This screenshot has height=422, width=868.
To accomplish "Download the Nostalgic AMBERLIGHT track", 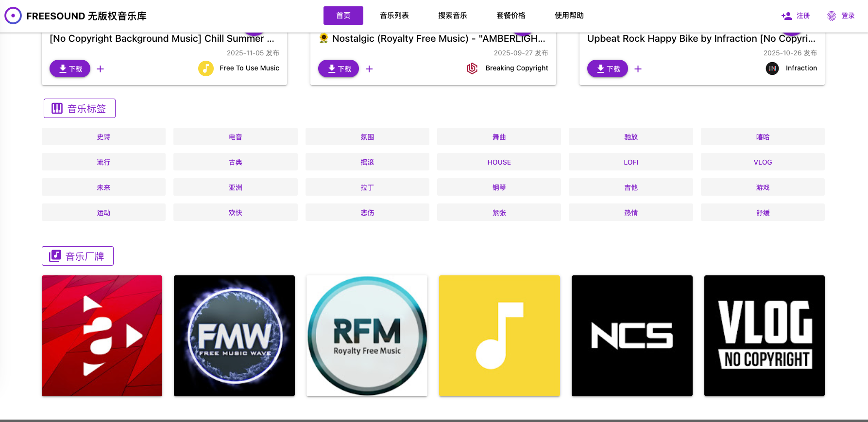I will tap(339, 68).
